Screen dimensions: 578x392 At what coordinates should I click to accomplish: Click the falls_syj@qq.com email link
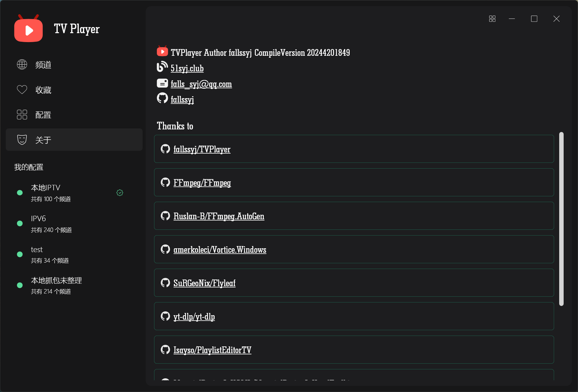coord(201,84)
